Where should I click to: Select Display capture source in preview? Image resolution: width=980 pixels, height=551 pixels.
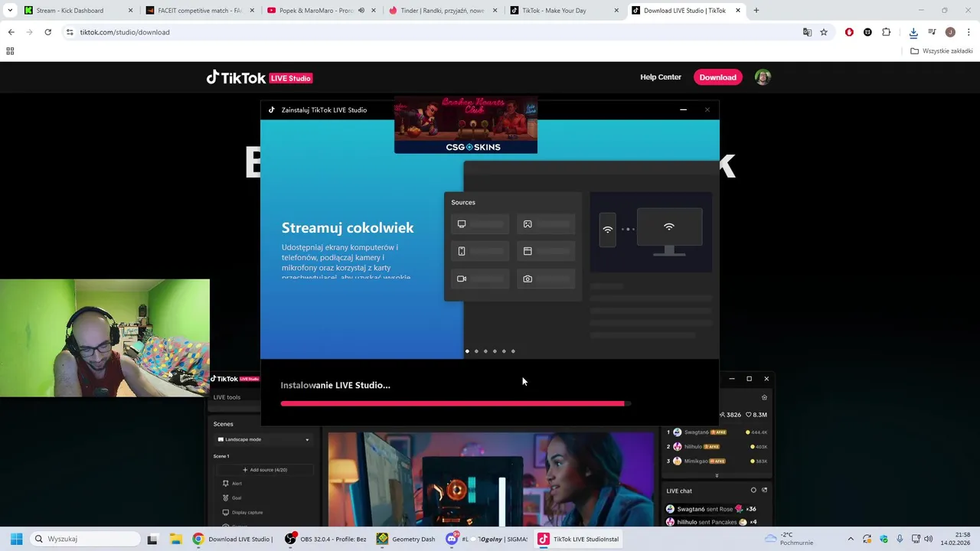pos(242,513)
